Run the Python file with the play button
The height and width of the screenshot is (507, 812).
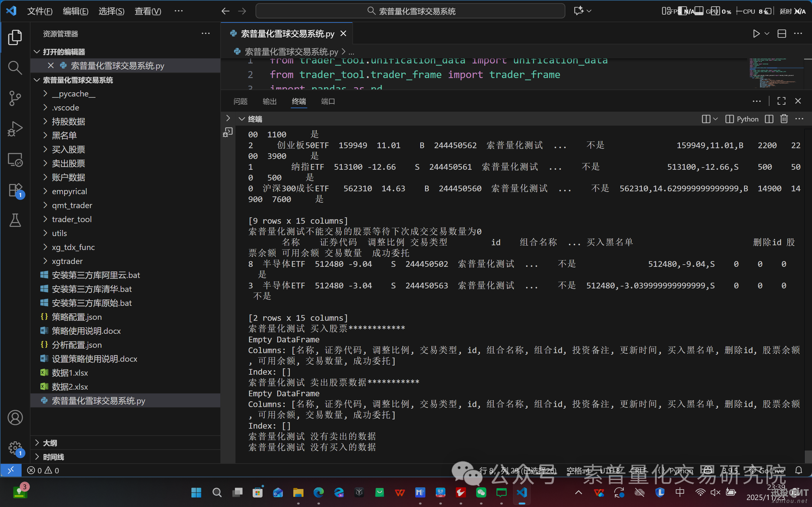756,34
